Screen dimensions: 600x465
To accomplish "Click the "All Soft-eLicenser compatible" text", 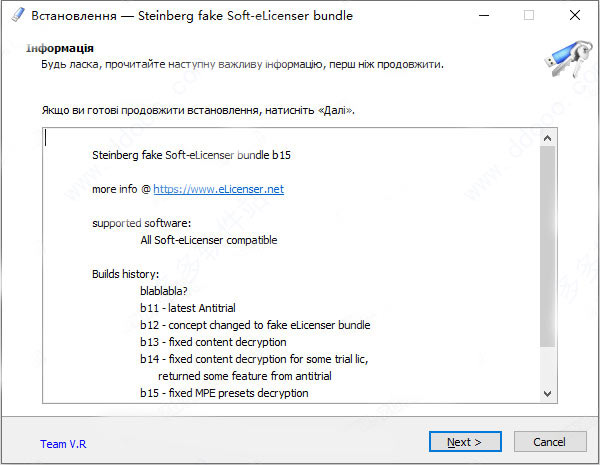I will pyautogui.click(x=208, y=240).
